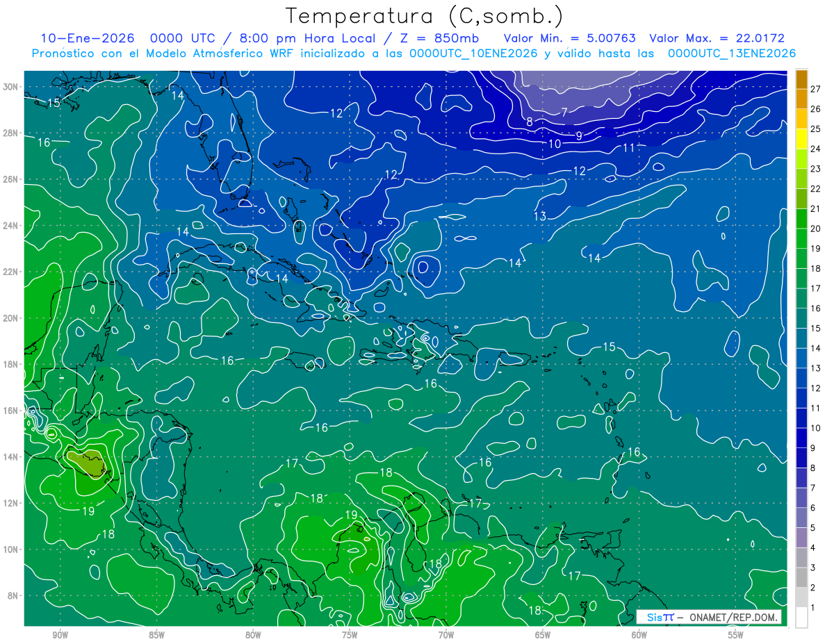Click the 24N latitude axis label

coord(11,226)
